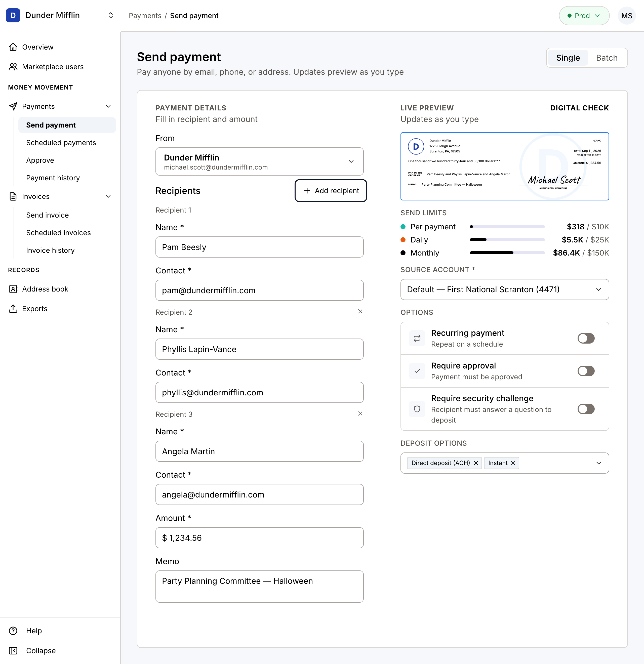Open the Source account dropdown
This screenshot has height=664, width=644.
[x=504, y=290]
